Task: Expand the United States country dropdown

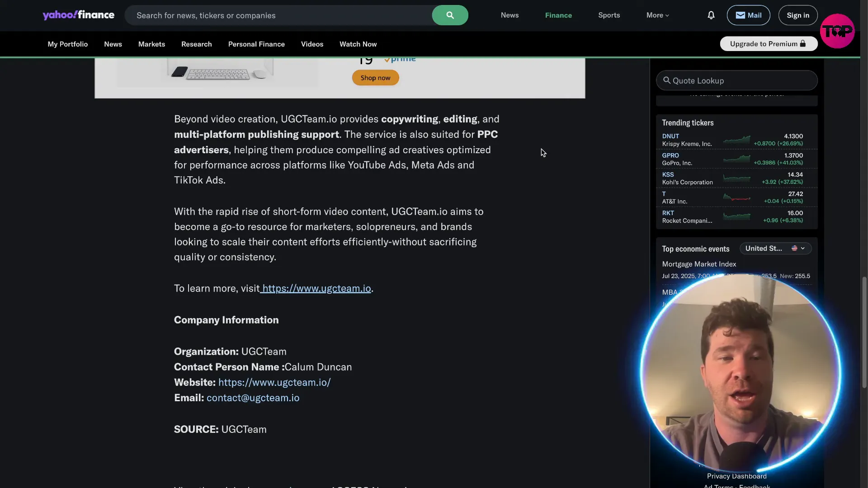Action: [x=775, y=249]
